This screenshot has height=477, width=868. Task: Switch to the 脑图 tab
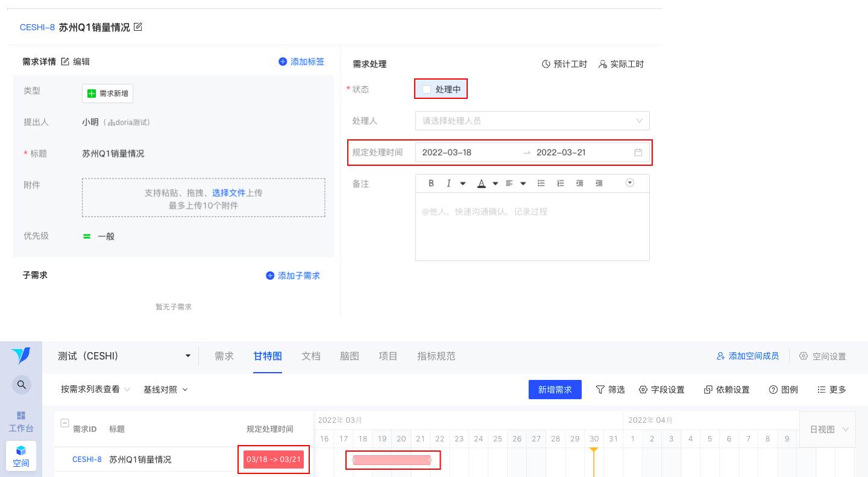coord(350,356)
